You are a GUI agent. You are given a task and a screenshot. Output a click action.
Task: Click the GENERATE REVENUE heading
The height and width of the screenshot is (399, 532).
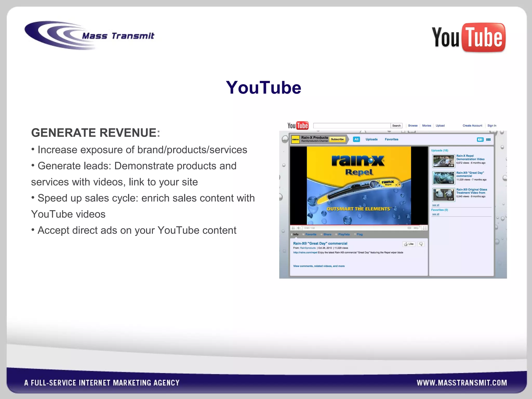(x=96, y=132)
